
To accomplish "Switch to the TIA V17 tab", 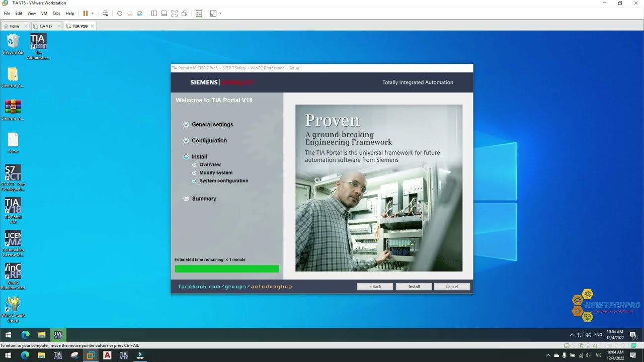I will point(46,26).
